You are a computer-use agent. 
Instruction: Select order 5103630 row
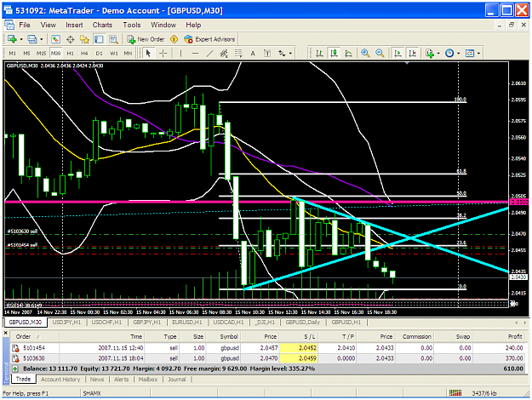[x=269, y=358]
